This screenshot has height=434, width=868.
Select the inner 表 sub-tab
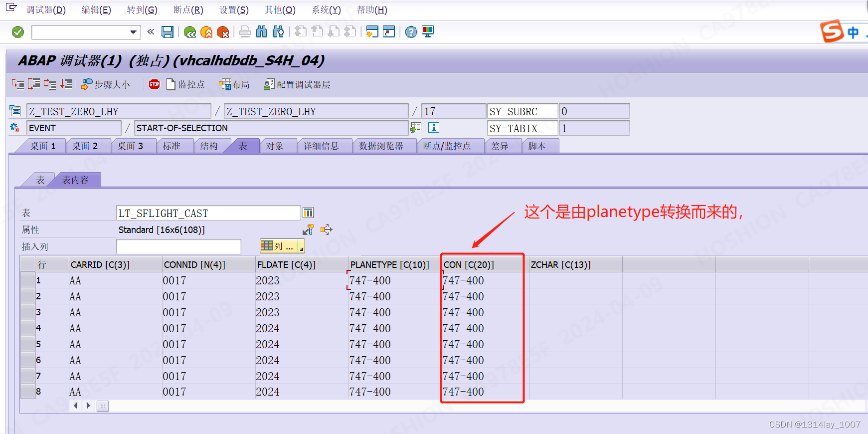[x=41, y=180]
